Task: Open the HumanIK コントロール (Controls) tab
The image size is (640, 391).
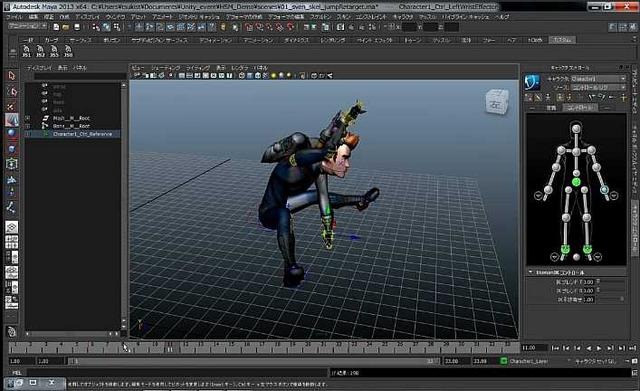Action: pos(580,108)
